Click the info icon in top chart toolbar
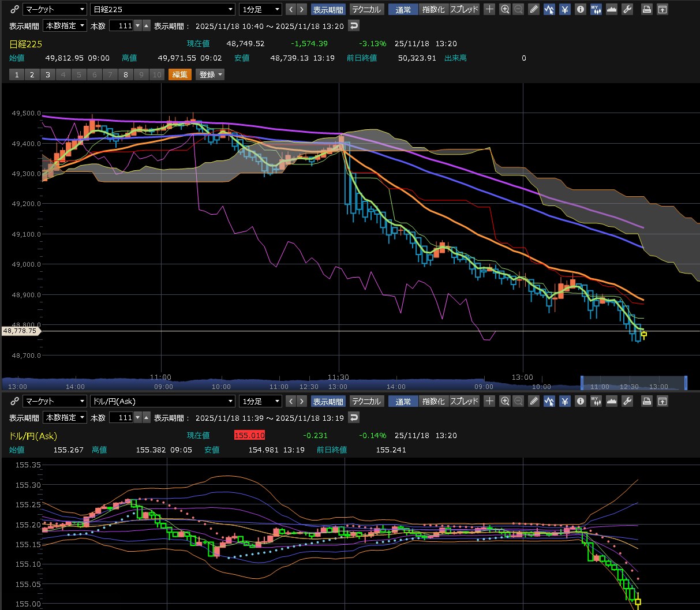Screen dimensions: 700x610 [581, 9]
